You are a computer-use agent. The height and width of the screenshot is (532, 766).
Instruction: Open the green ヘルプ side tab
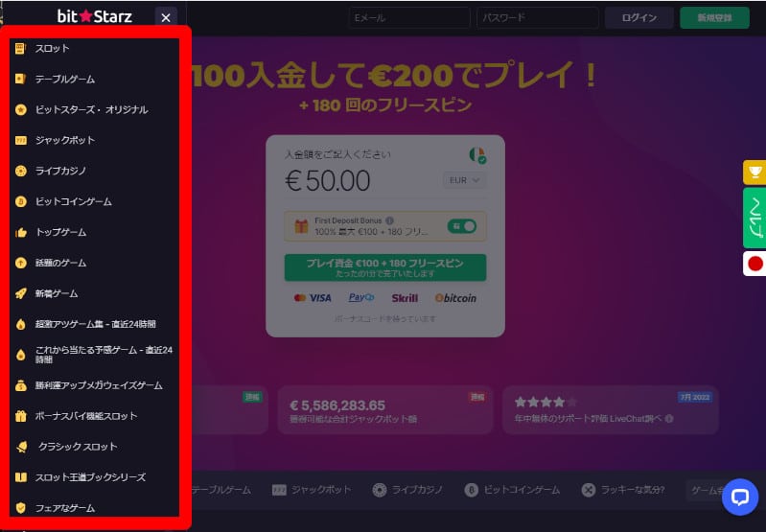coord(754,218)
